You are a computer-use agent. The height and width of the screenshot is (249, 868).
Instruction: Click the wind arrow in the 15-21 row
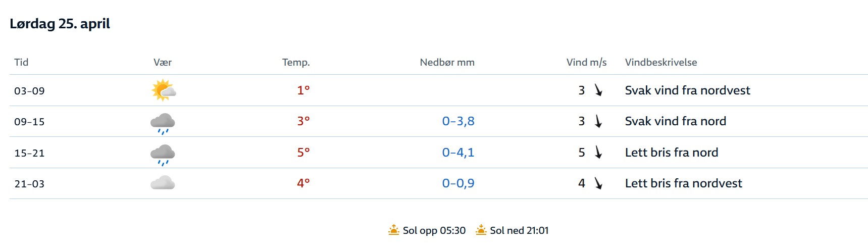coord(598,153)
